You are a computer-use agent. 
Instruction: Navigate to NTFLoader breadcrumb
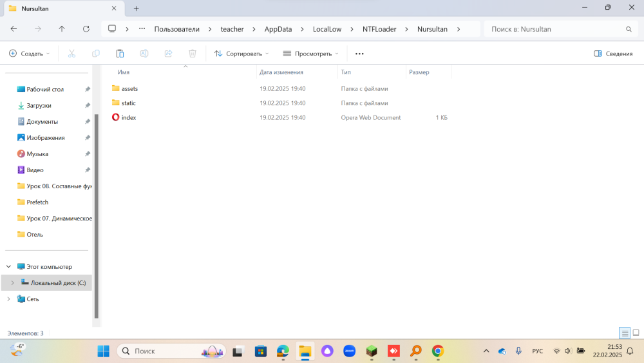(x=379, y=29)
